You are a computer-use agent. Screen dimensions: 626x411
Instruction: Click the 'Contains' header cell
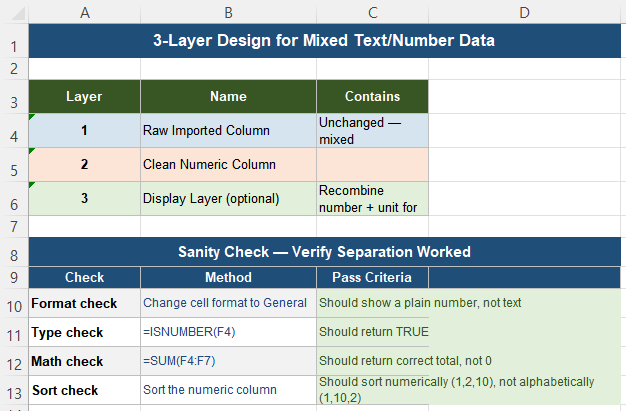[x=372, y=97]
